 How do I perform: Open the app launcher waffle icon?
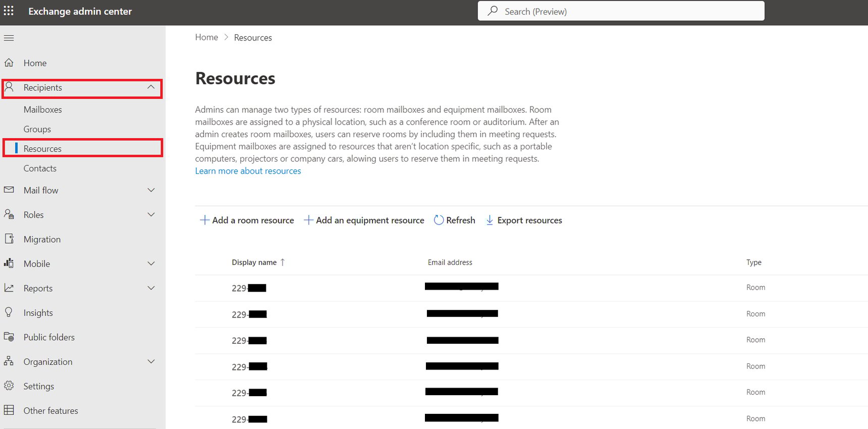point(9,11)
